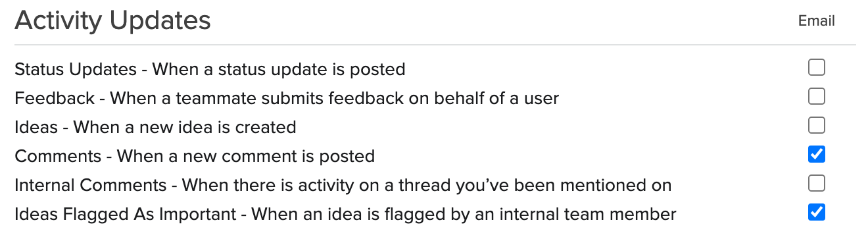
Task: Click the Activity Updates section heading
Action: pyautogui.click(x=112, y=20)
